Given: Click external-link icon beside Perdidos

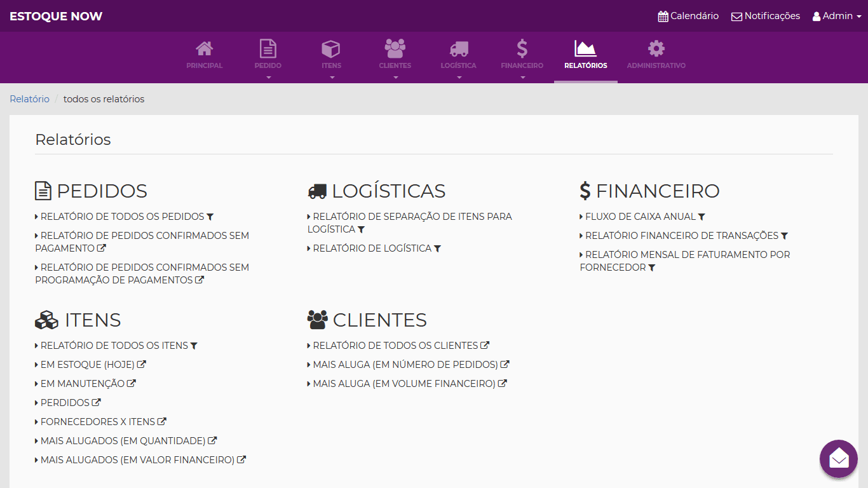Looking at the screenshot, I should click(97, 402).
